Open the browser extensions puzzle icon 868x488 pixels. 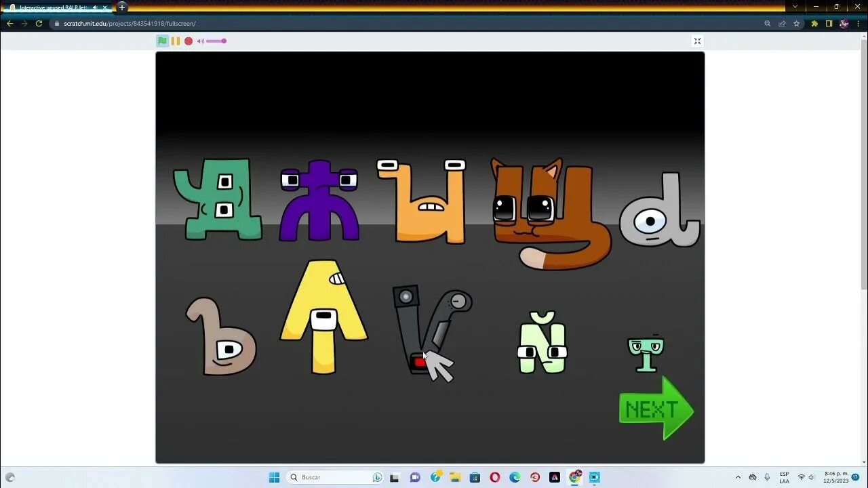click(x=814, y=24)
